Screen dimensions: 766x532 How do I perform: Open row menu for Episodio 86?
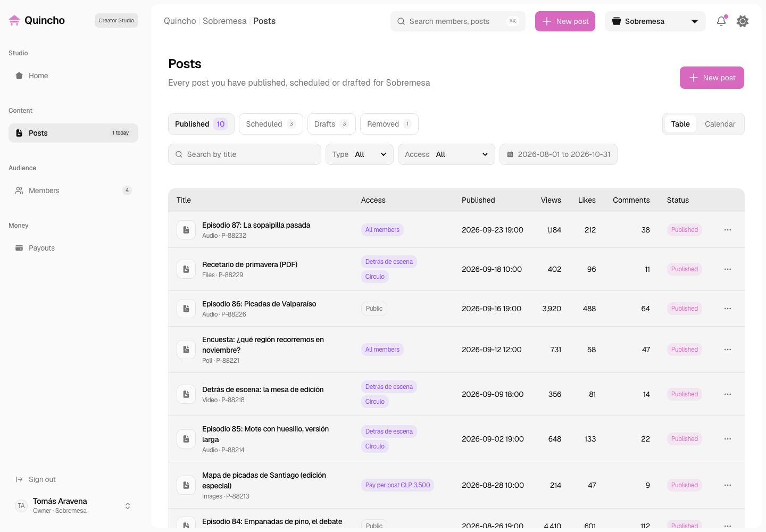pyautogui.click(x=728, y=309)
